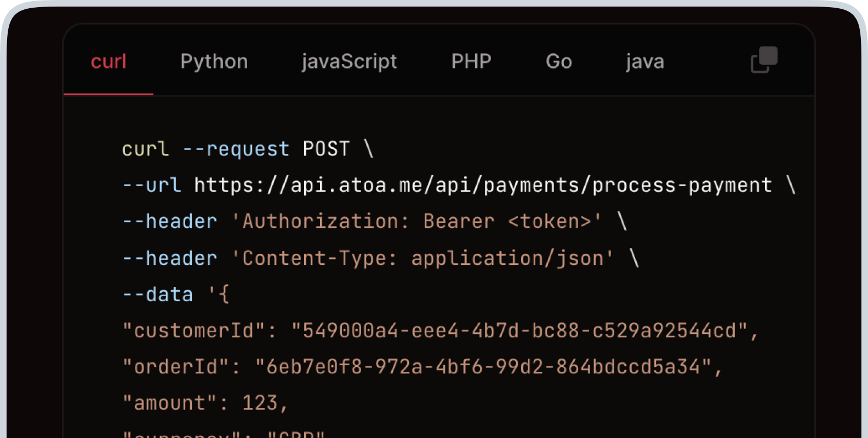Click the process-payment API URL
Viewport: 868px width, 438px height.
click(x=483, y=186)
